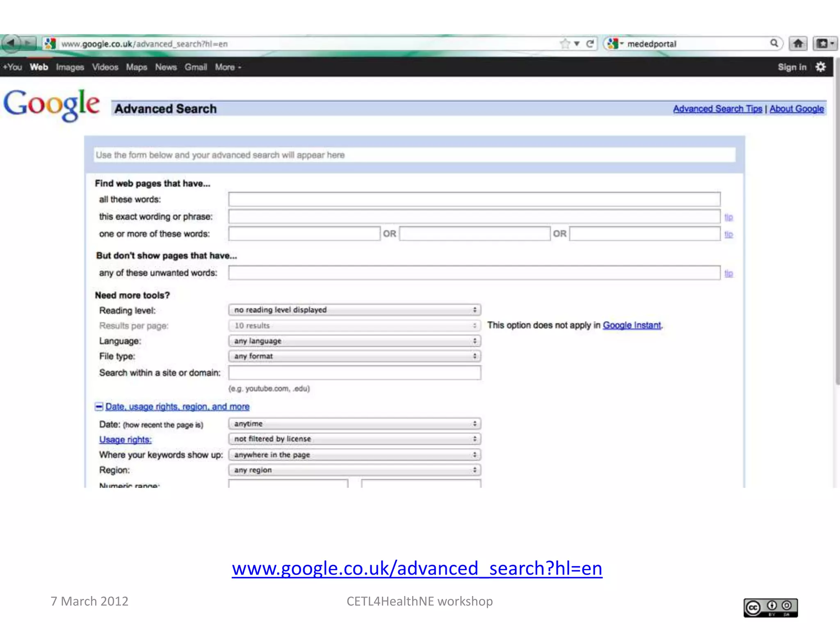
Task: Switch to Images in Google bar
Action: 70,67
